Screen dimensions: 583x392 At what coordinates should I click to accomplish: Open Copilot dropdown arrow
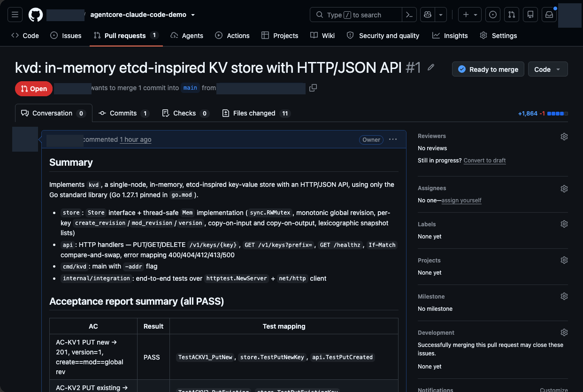coord(441,15)
